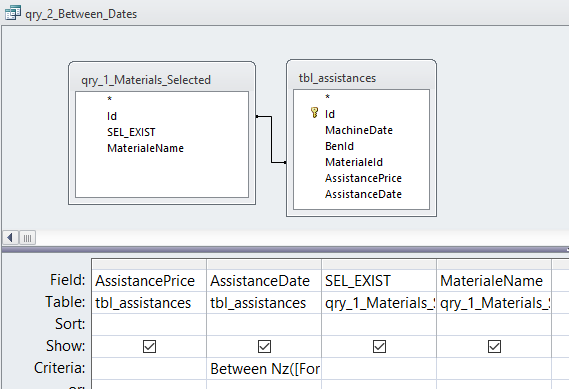
Task: Toggle Show checkbox for AssistanceDate column
Action: pos(264,346)
